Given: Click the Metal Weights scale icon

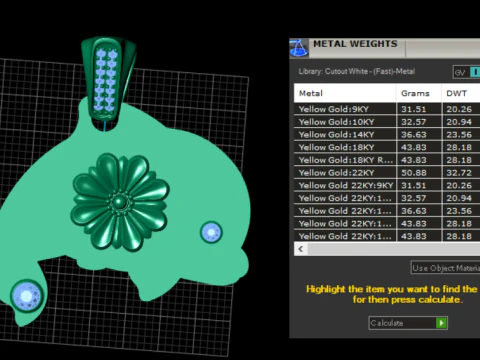Looking at the screenshot, I should [299, 48].
